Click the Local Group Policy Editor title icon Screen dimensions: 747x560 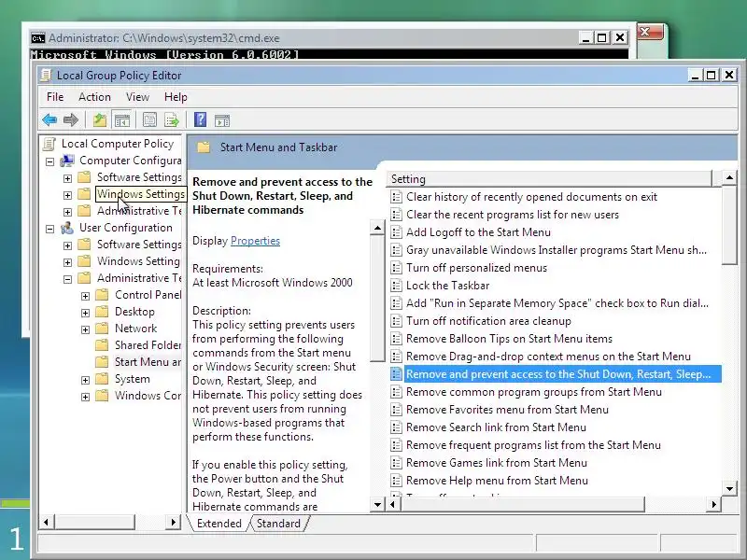[46, 76]
